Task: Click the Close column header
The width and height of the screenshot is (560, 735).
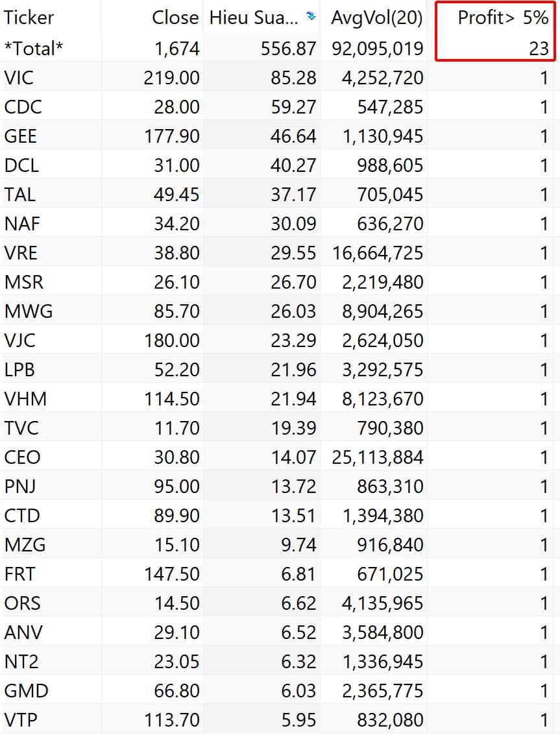Action: coord(175,18)
